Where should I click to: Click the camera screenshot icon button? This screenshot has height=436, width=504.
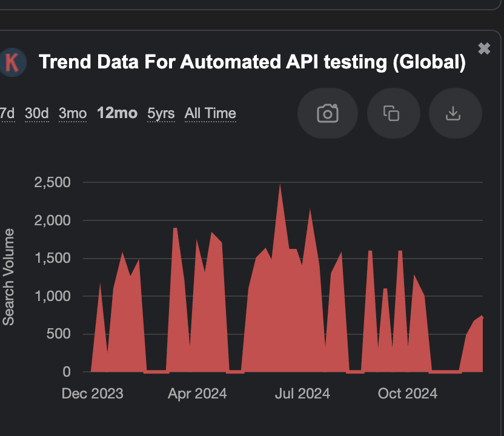click(328, 113)
